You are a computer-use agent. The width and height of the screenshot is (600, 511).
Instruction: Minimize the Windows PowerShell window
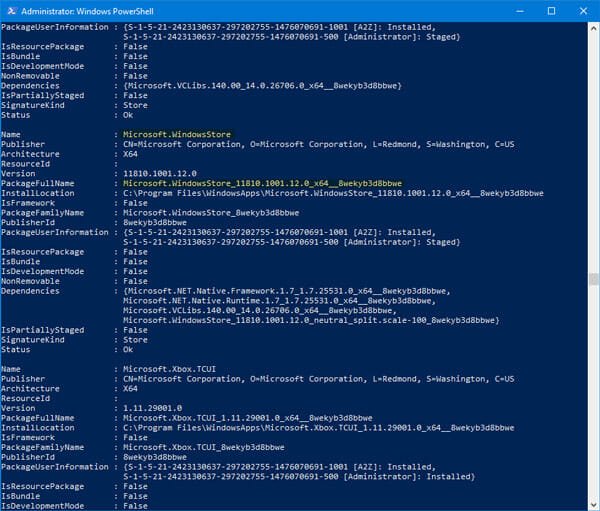[x=520, y=11]
